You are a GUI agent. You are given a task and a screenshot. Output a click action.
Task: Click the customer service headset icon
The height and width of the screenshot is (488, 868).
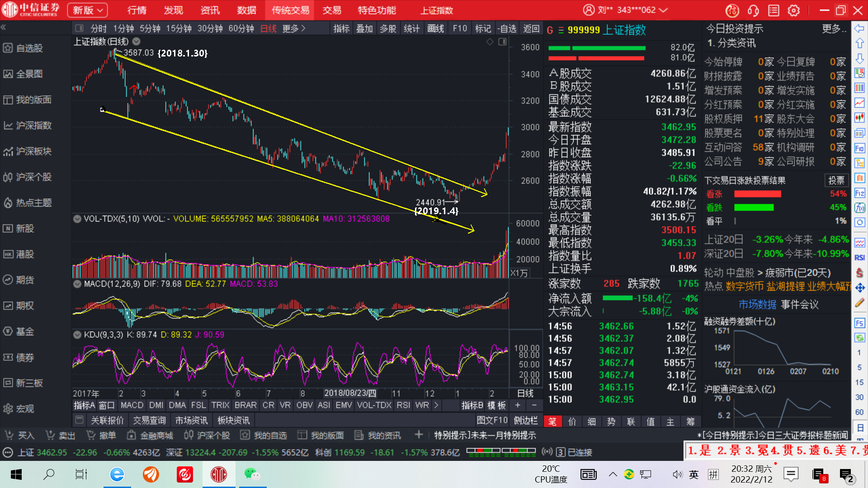click(x=753, y=10)
